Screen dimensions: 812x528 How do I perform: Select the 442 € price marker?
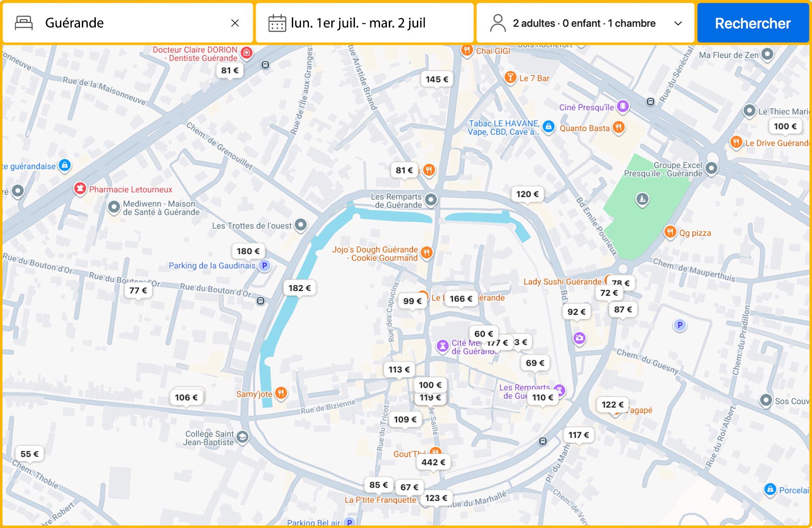(x=433, y=462)
